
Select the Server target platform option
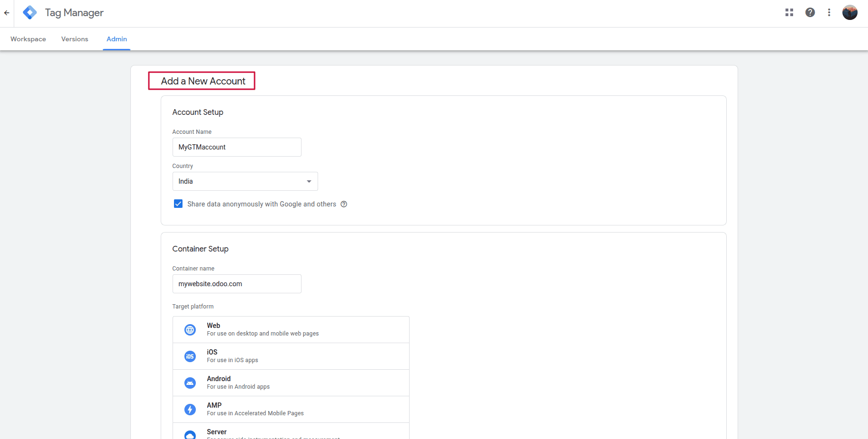[x=291, y=431]
